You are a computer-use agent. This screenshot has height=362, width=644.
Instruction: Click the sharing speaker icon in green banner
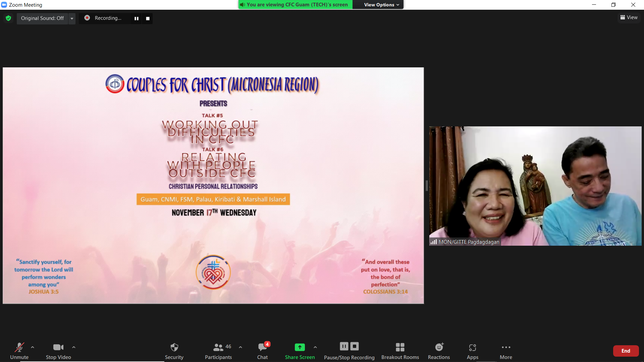tap(243, 5)
